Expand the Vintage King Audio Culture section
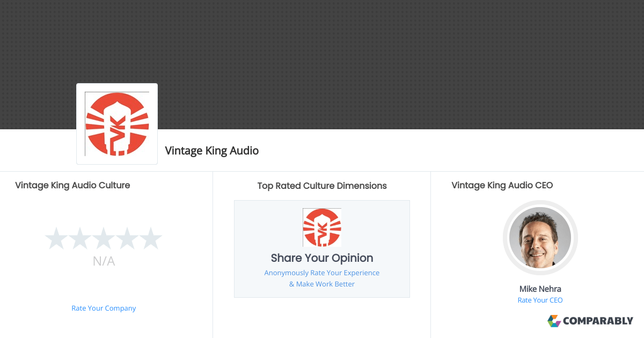The width and height of the screenshot is (644, 338). coord(72,185)
